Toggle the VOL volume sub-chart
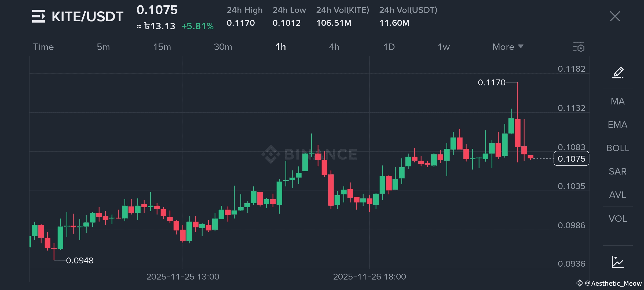Viewport: 644px width, 290px height. (618, 219)
